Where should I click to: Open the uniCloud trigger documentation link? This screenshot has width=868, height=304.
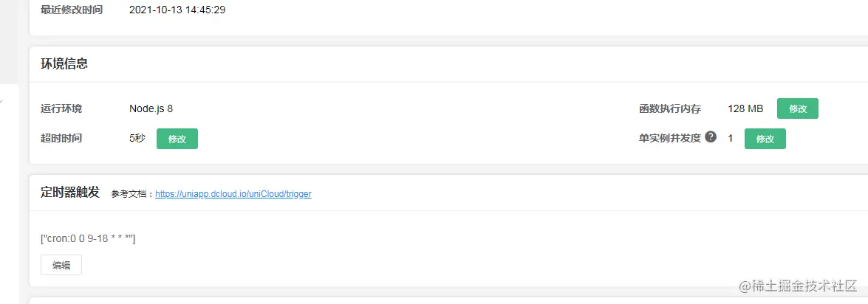tap(233, 194)
